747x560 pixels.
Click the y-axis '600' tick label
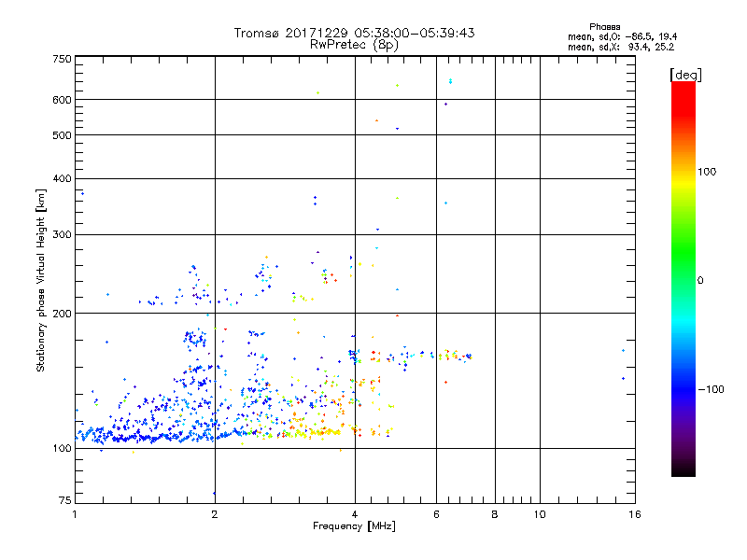pos(62,100)
